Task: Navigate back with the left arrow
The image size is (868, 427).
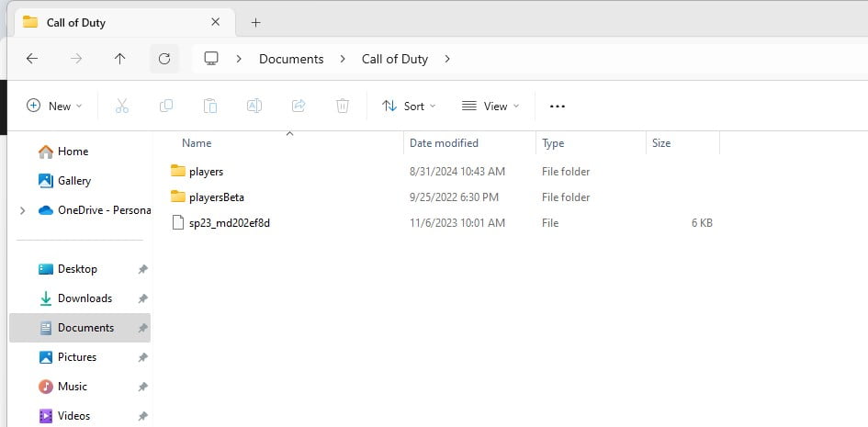Action: (32, 59)
